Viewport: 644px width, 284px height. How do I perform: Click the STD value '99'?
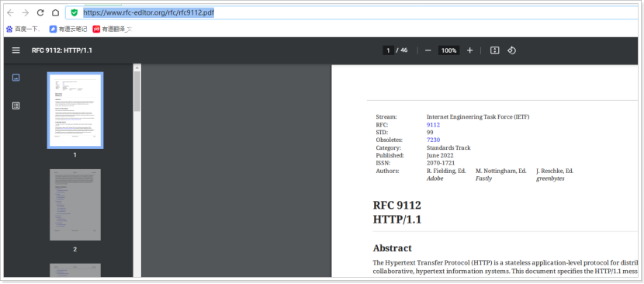tap(430, 133)
